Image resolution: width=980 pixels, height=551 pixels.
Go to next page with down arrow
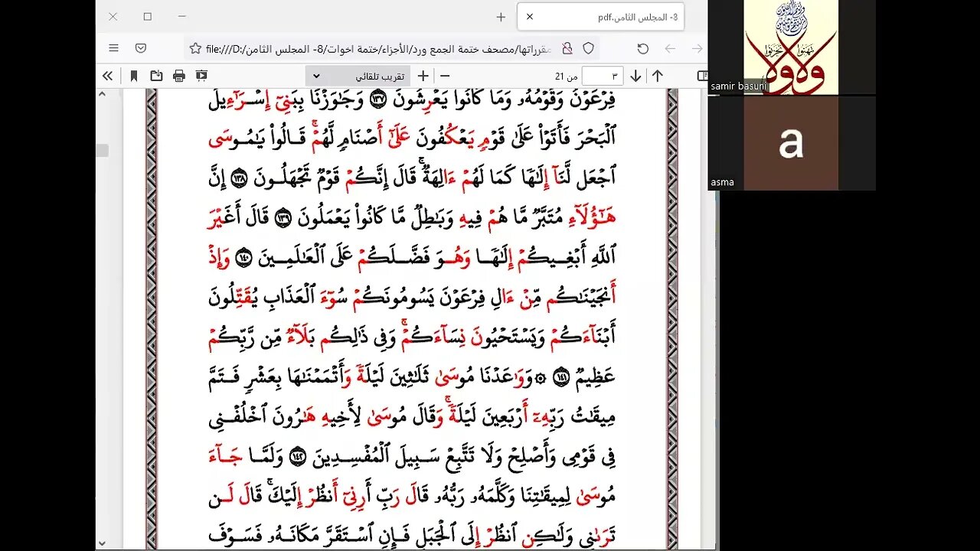pos(635,76)
